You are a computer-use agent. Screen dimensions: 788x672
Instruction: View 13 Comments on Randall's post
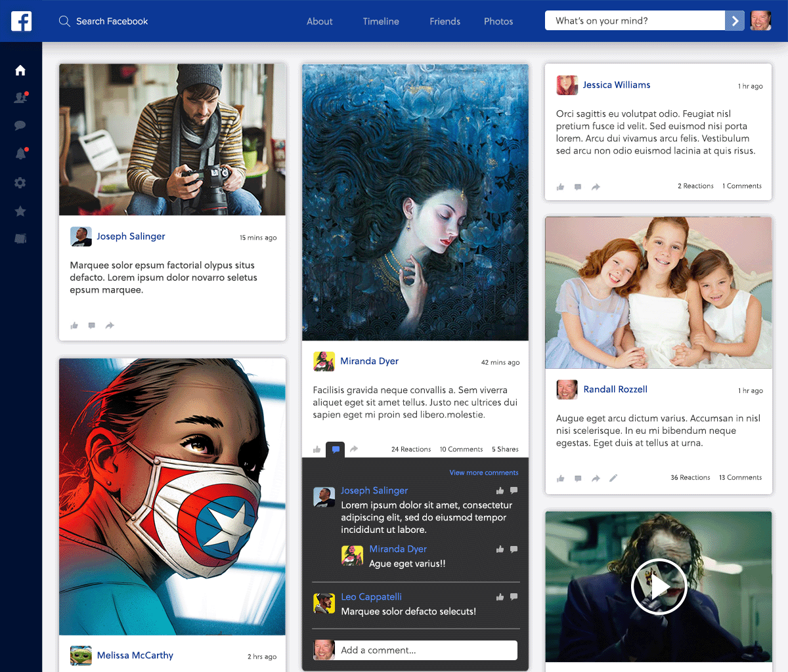click(x=740, y=478)
